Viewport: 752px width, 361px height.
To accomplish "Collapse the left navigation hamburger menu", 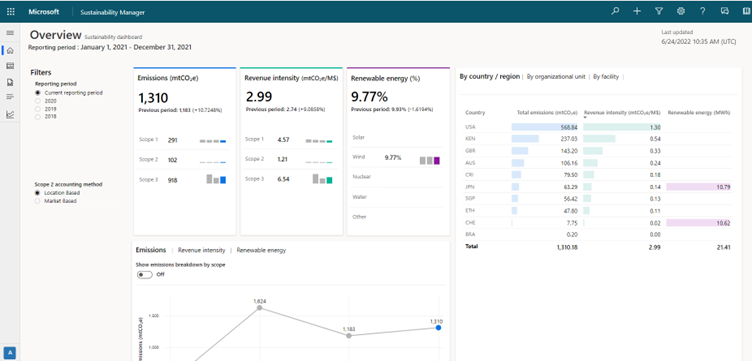I will [10, 33].
